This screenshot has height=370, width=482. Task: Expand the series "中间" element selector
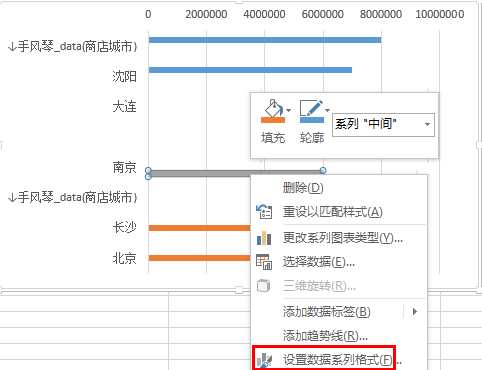(x=427, y=124)
